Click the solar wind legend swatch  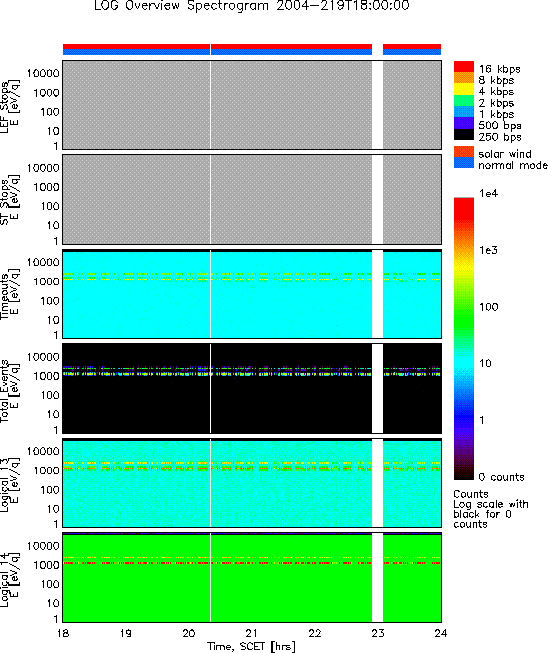click(x=463, y=152)
